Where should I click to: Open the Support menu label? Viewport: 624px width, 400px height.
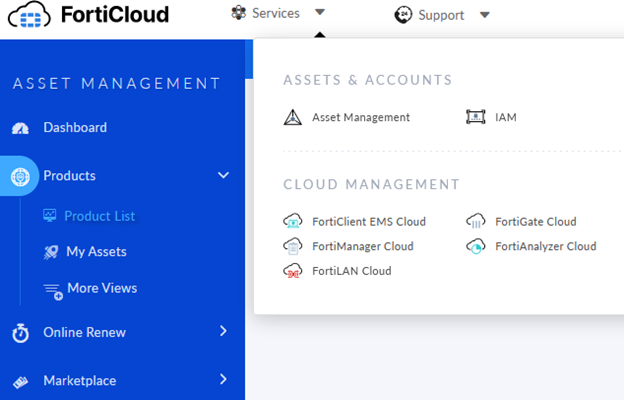441,15
